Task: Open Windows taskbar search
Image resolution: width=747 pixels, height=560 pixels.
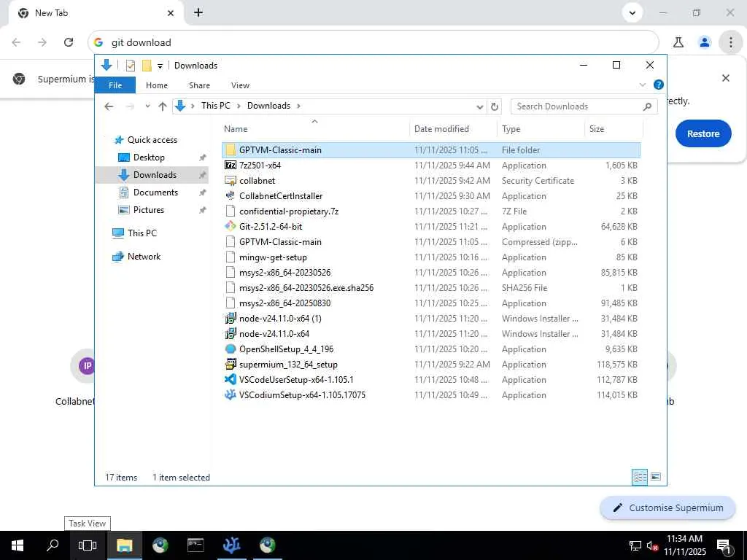Action: (x=53, y=545)
